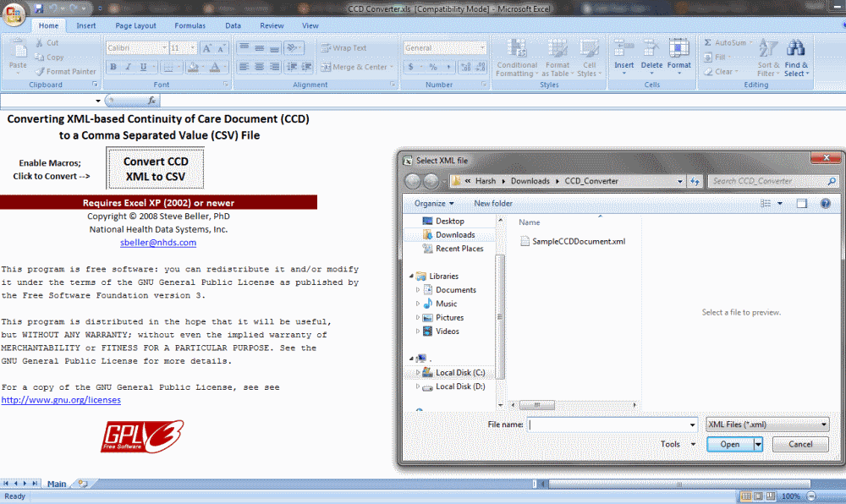Open the Formulas ribbon tab
Image resolution: width=846 pixels, height=504 pixels.
[190, 25]
